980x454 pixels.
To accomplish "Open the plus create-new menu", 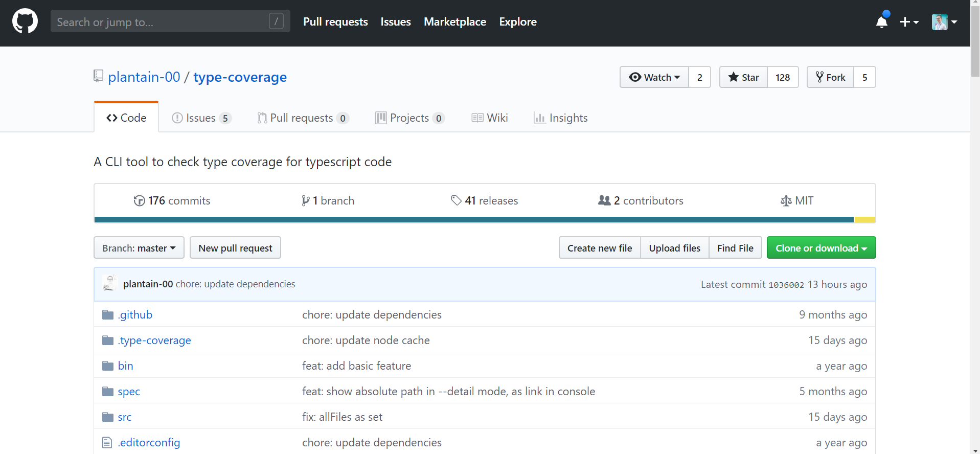I will click(909, 22).
